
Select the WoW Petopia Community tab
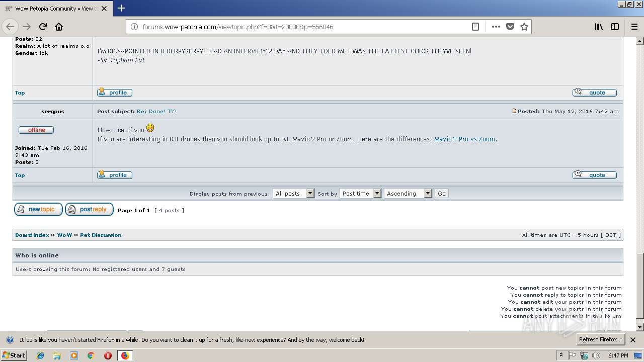click(55, 9)
